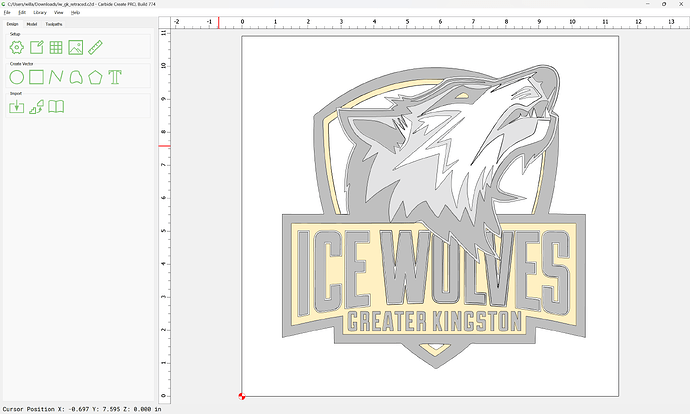Open the grid settings icon
690x414 pixels.
pyautogui.click(x=56, y=48)
